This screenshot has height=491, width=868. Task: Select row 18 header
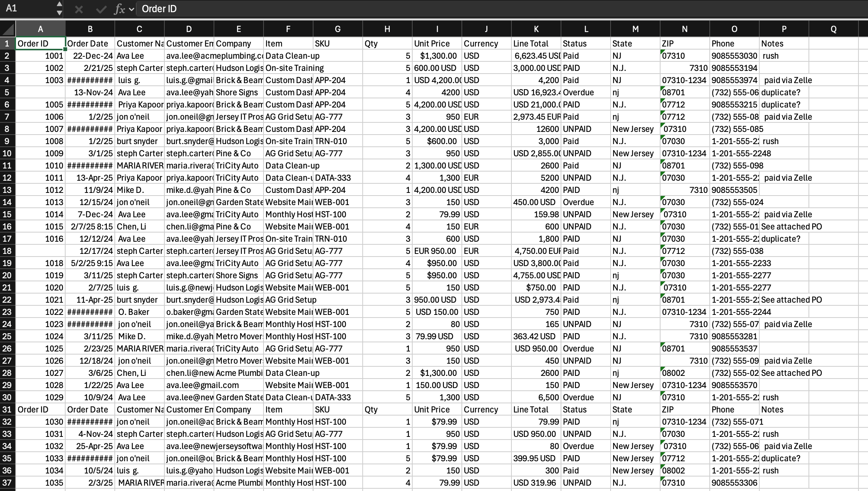8,251
